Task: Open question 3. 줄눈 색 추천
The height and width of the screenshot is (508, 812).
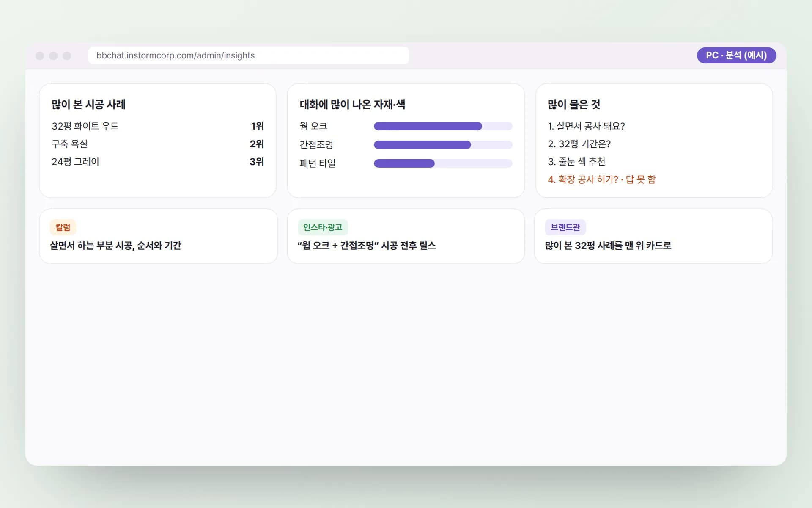Action: click(x=576, y=162)
